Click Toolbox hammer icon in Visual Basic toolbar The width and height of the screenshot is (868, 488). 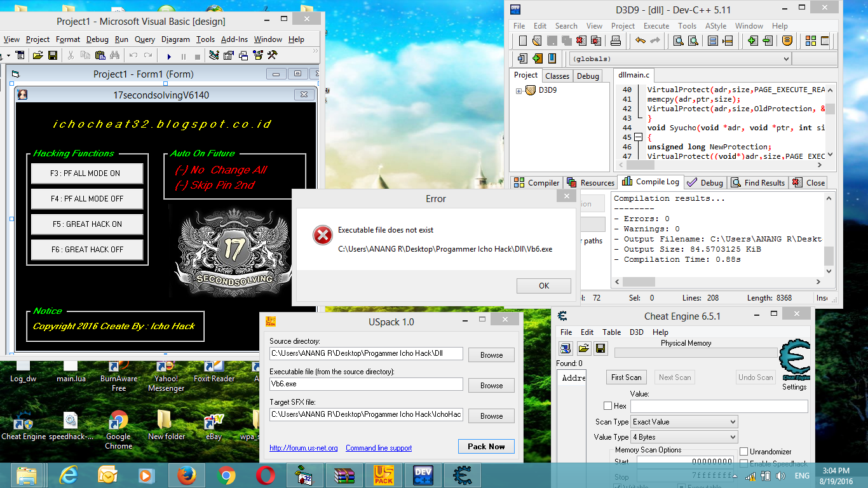(x=273, y=55)
